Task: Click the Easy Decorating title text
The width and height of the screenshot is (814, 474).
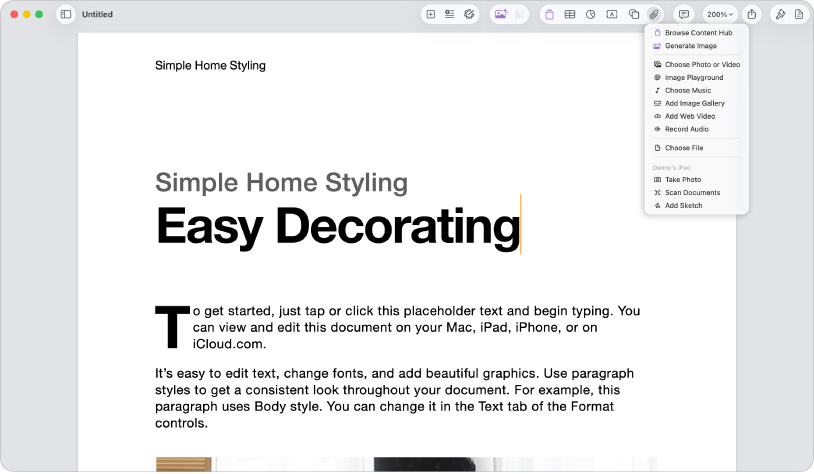Action: point(338,226)
